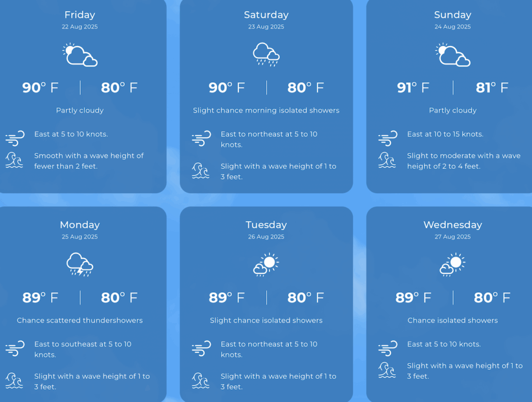
Task: Click the wind icon on Sunday's card
Action: coord(388,138)
